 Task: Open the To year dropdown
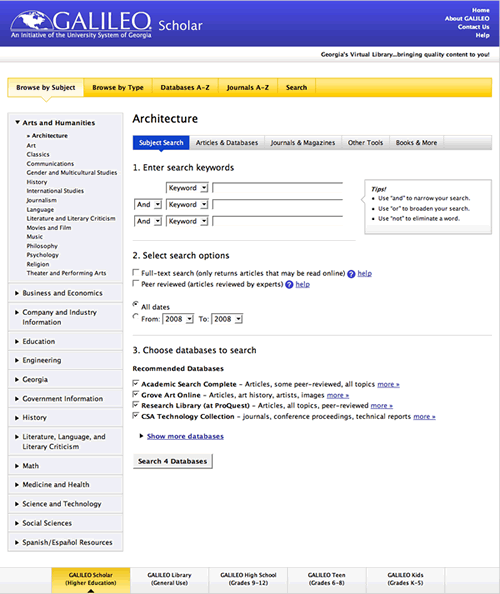(227, 319)
